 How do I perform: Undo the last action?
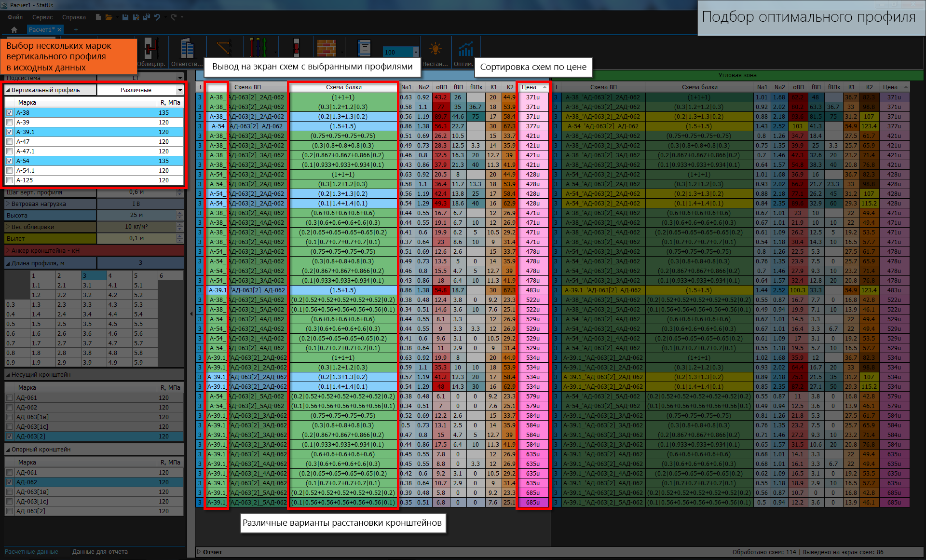157,17
